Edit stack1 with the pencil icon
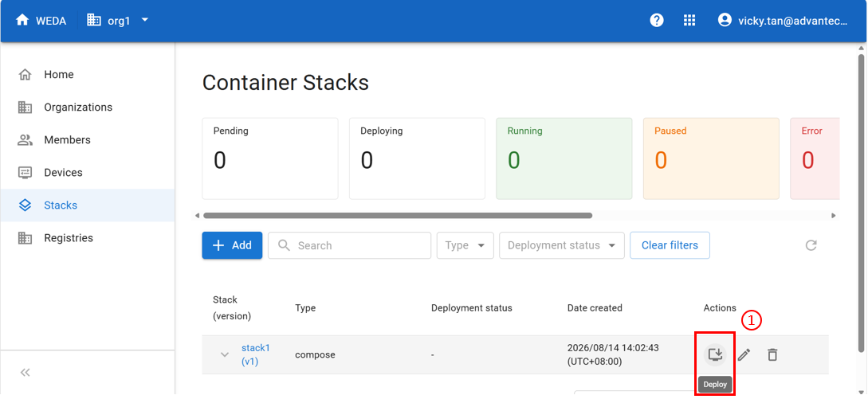 [744, 354]
